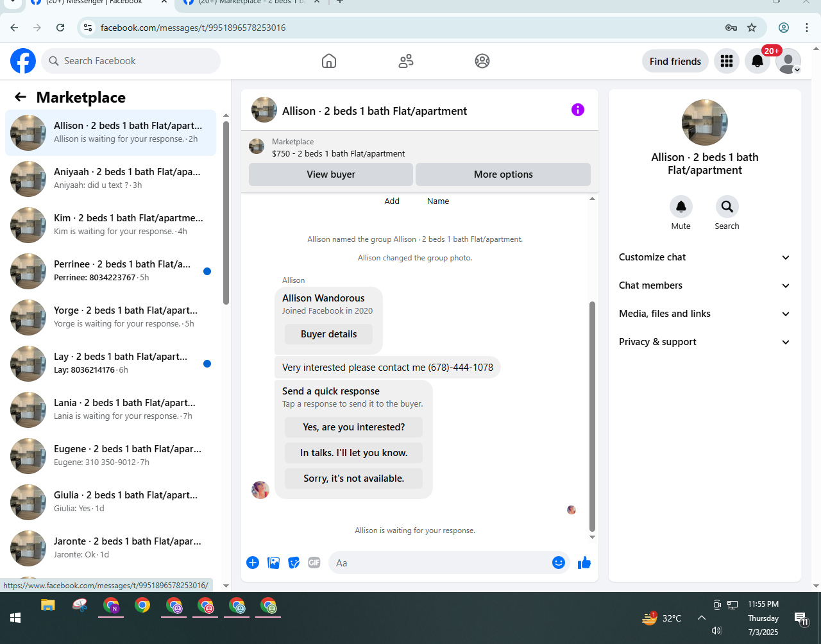Open the taskbar volume icon

coord(716,631)
